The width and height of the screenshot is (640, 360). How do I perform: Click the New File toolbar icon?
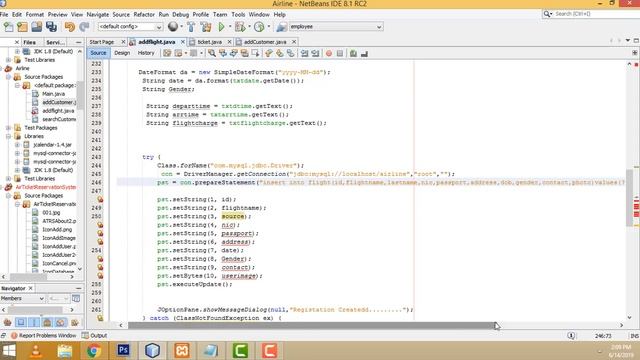tap(8, 27)
